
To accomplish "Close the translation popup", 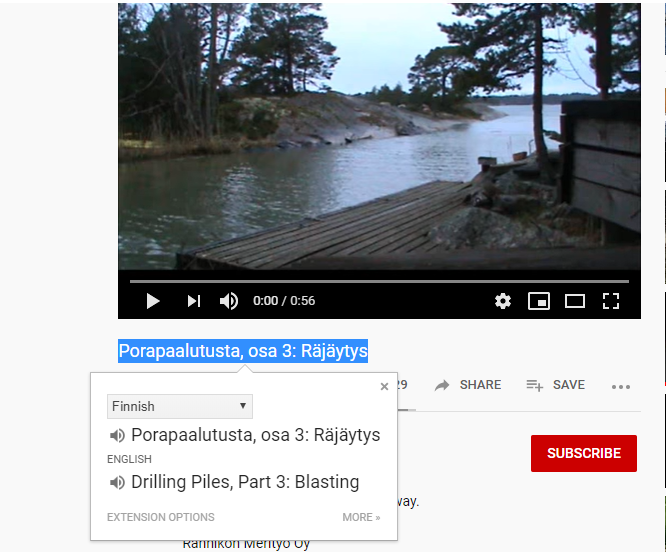I will point(384,386).
